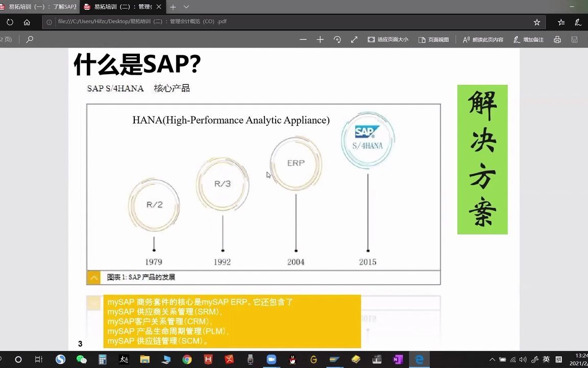Screen dimensions: 588x368
Task: Print the PDF document
Action: click(x=557, y=39)
